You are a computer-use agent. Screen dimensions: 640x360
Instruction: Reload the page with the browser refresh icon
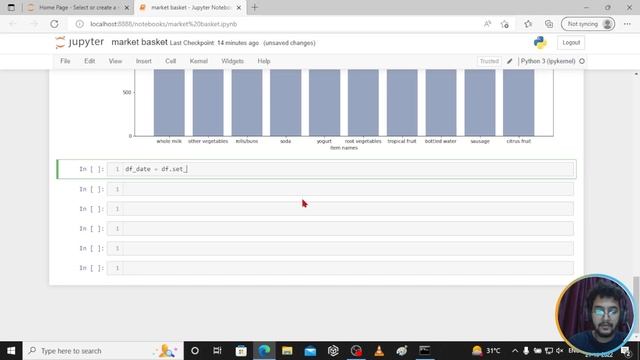[54, 24]
